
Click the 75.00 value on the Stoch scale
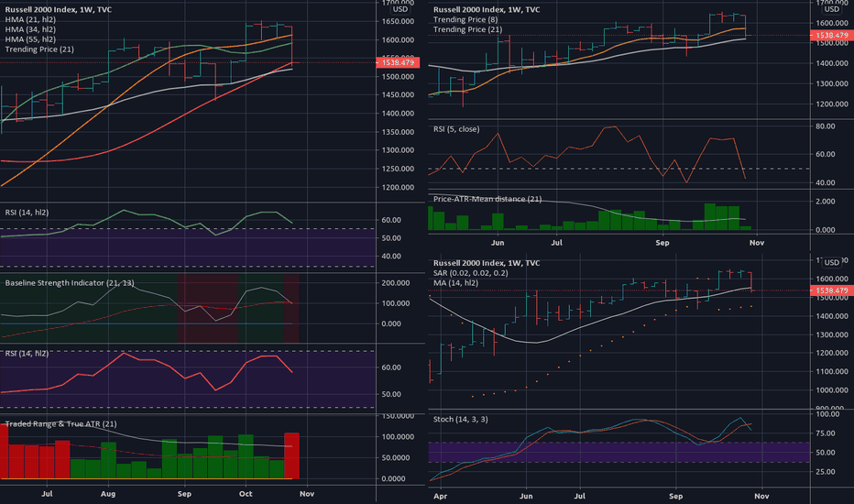pos(826,433)
